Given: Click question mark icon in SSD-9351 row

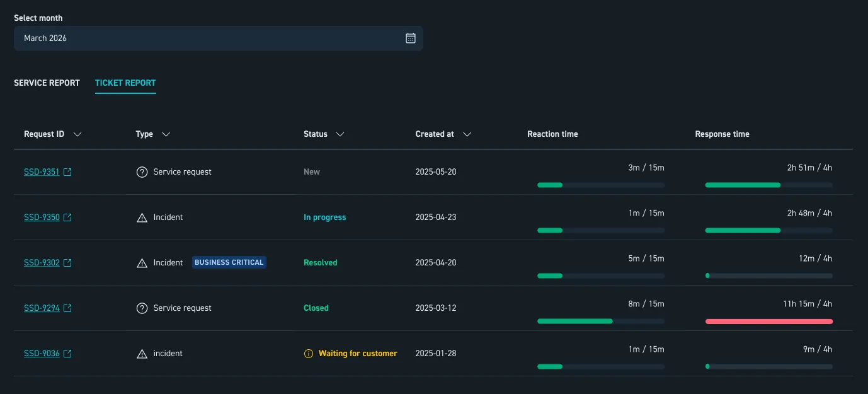Looking at the screenshot, I should 142,172.
